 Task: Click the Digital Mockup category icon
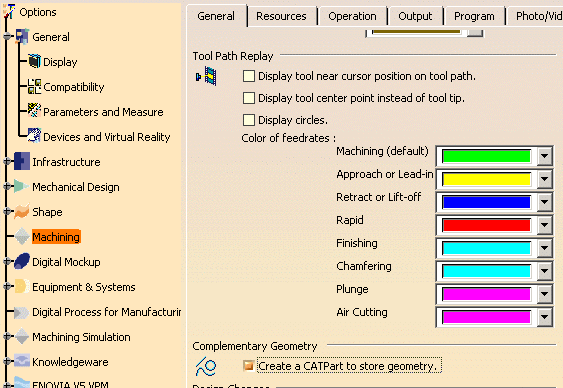click(x=22, y=261)
